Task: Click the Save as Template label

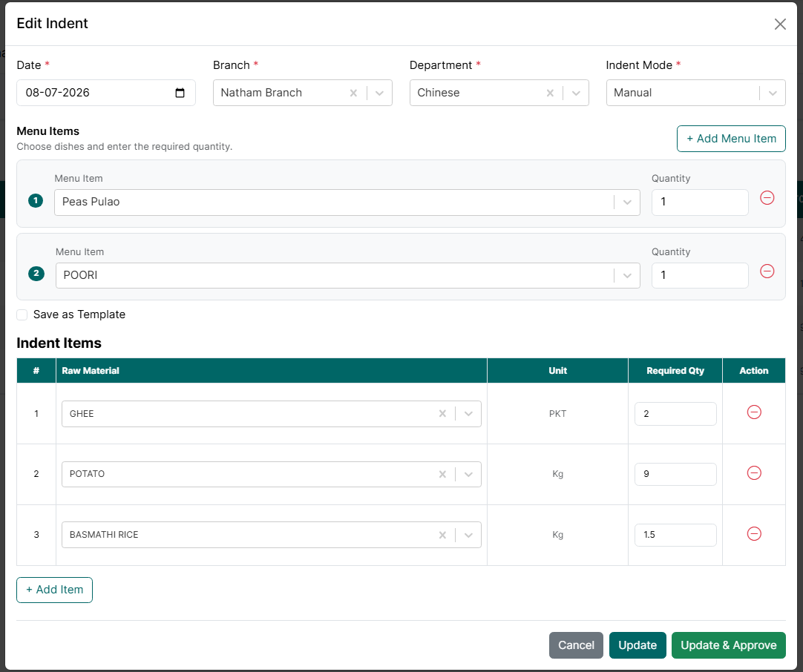Action: pos(79,314)
